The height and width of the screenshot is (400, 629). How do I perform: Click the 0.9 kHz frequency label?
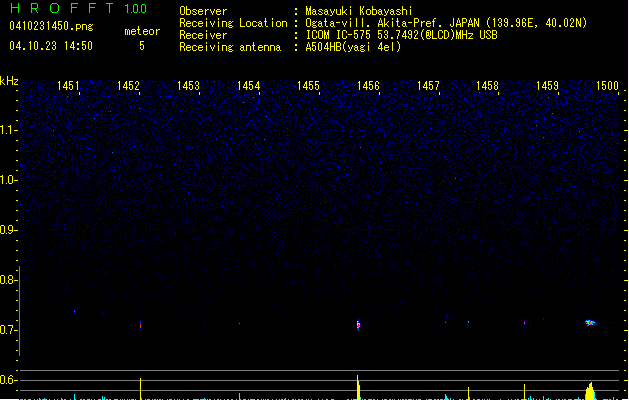point(7,230)
